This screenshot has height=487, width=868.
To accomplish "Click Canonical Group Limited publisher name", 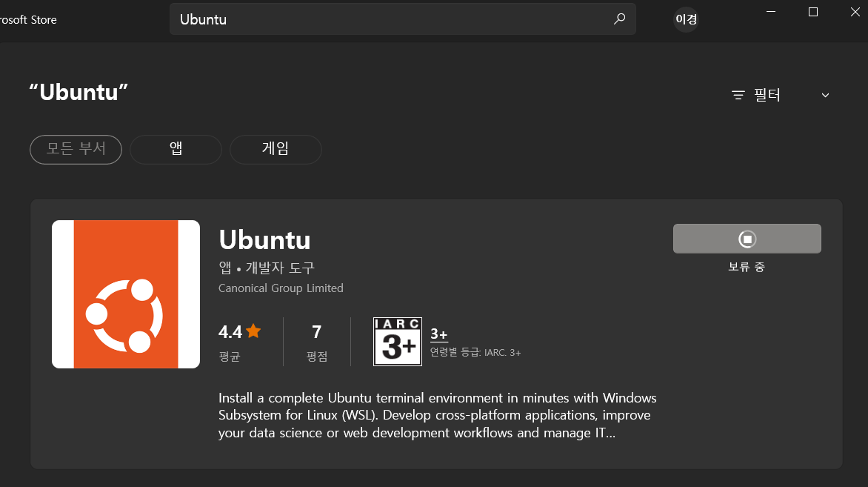I will pos(281,288).
